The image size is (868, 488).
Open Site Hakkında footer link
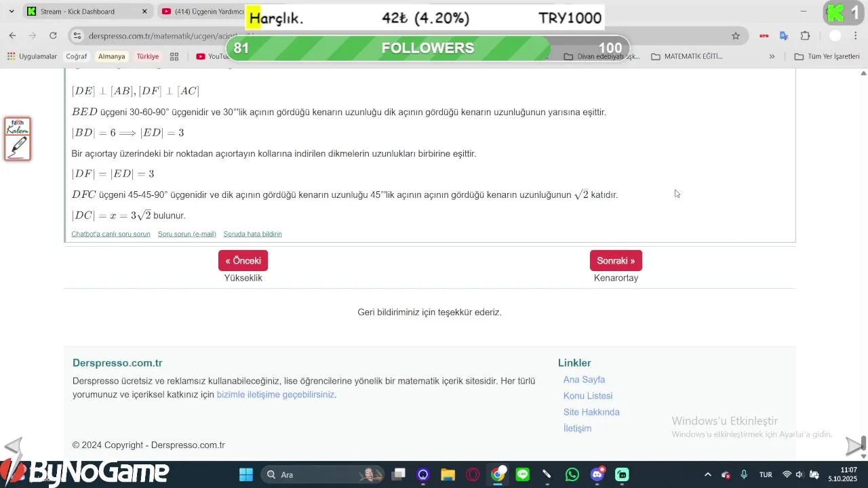tap(591, 412)
